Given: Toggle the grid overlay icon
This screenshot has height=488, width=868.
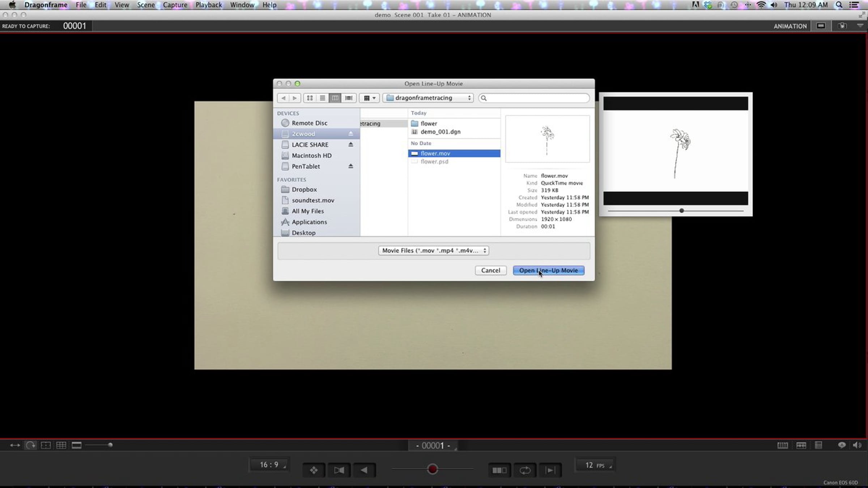Looking at the screenshot, I should coord(61,445).
